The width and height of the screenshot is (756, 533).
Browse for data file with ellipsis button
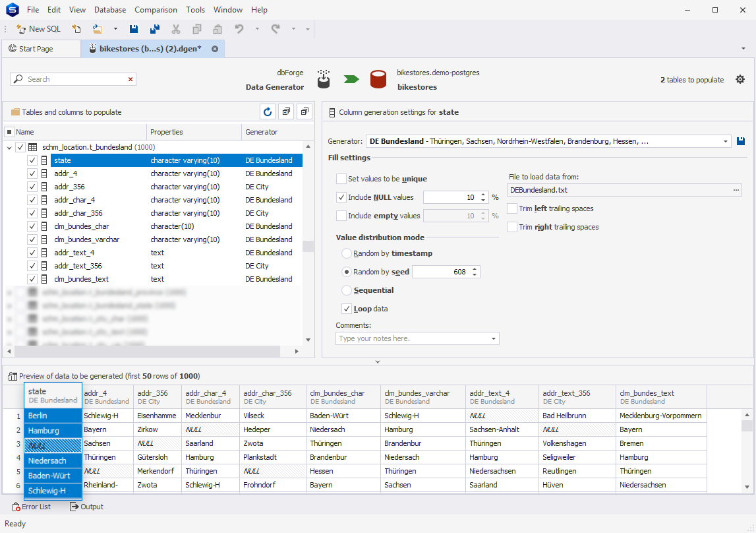click(x=736, y=190)
